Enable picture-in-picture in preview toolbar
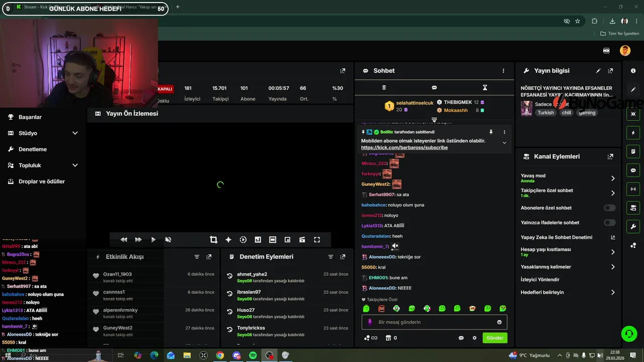Viewport: 644px width, 362px height. (287, 240)
